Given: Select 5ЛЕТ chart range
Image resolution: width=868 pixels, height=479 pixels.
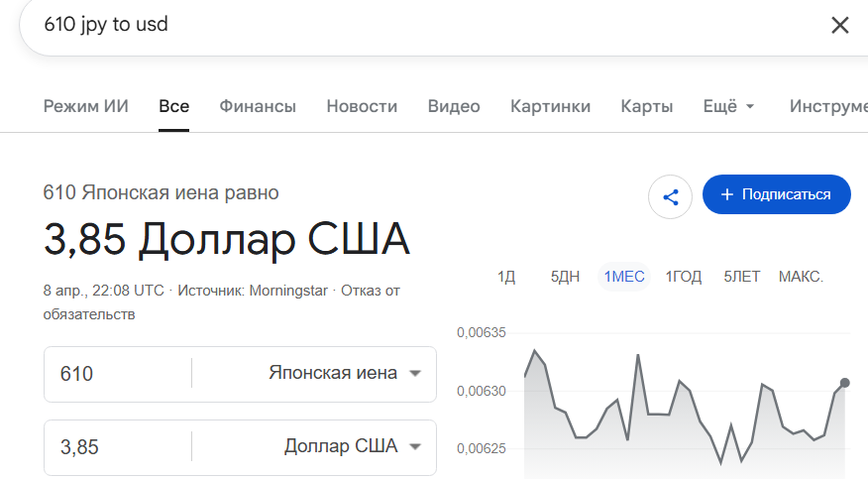Looking at the screenshot, I should pyautogui.click(x=742, y=277).
